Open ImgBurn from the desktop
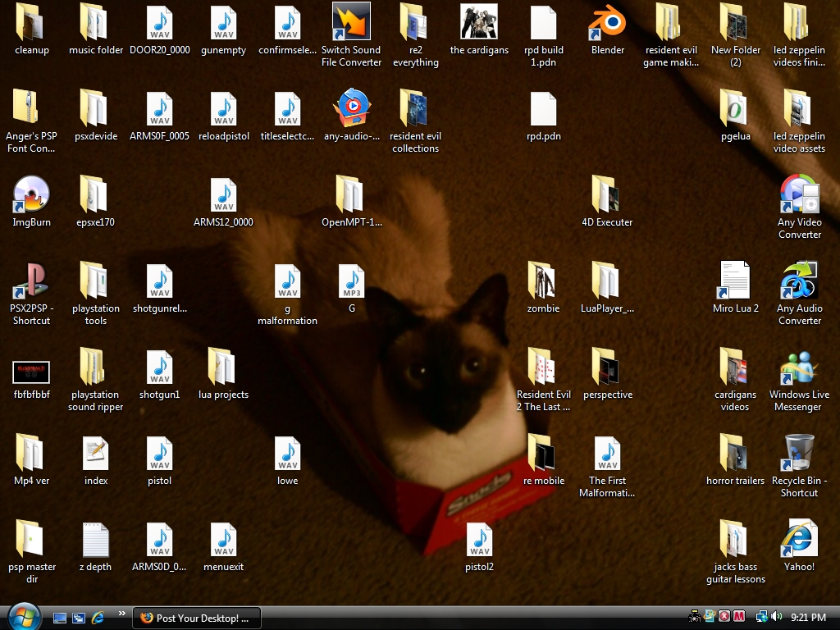Screen dimensions: 840x630 coord(31,195)
